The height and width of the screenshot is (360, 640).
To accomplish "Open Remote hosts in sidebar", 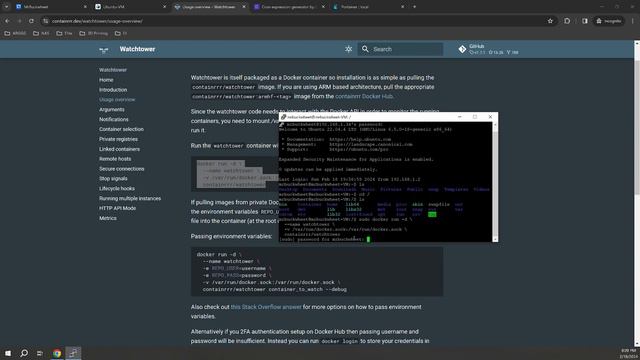I will (x=115, y=159).
